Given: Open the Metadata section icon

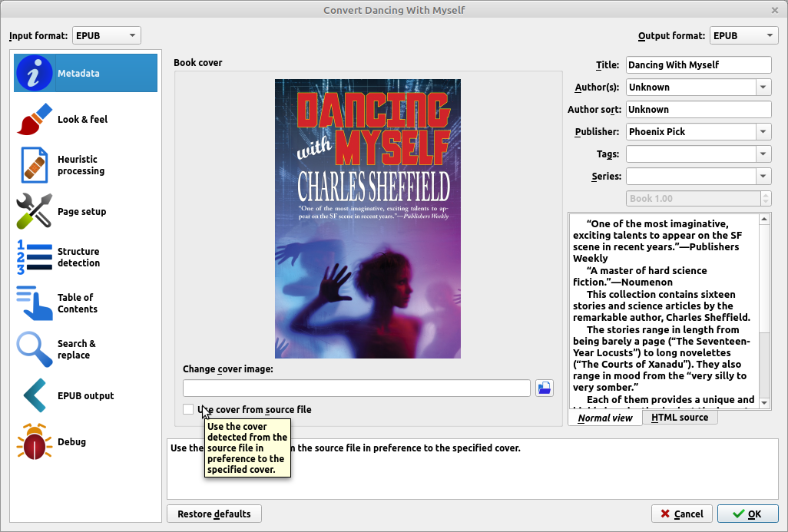Looking at the screenshot, I should click(34, 74).
